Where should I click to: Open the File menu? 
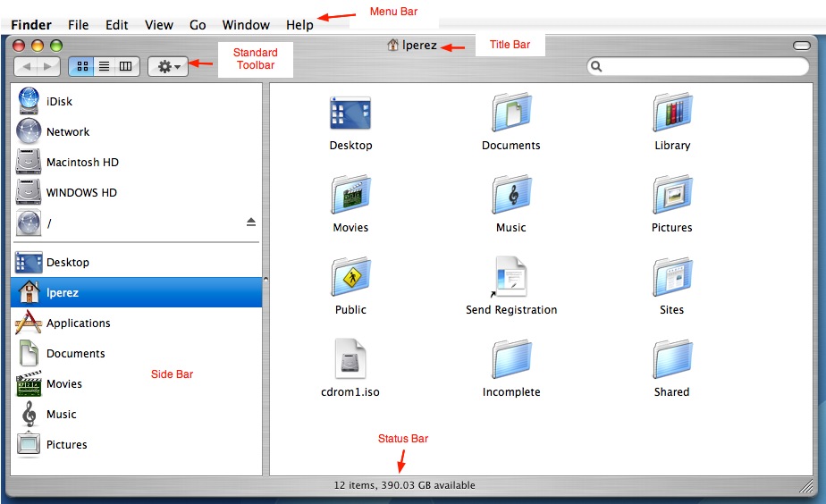[78, 25]
